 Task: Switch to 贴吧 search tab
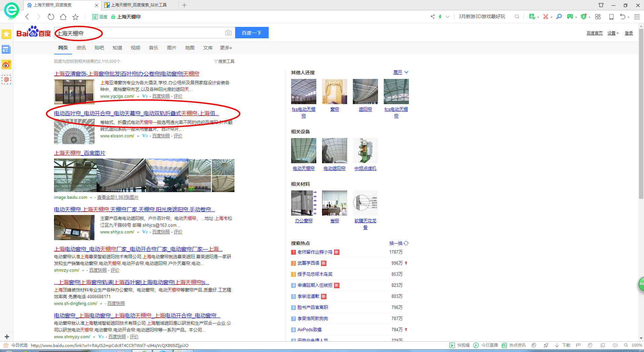click(99, 48)
